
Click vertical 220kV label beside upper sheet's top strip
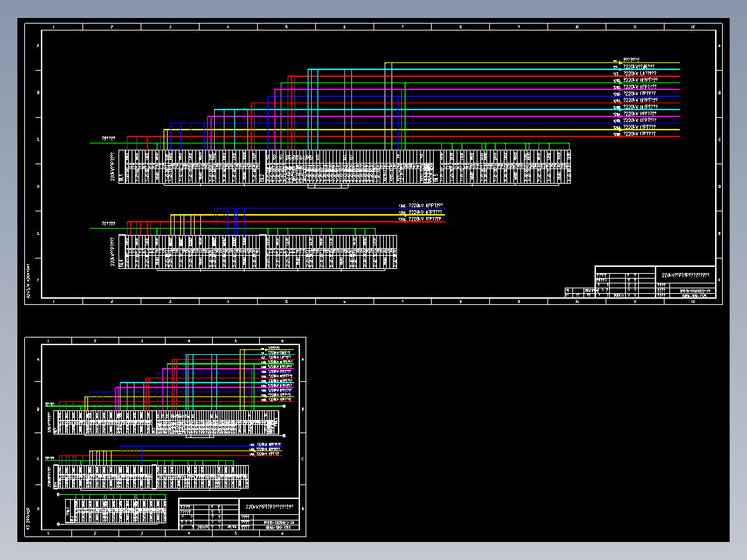(112, 167)
